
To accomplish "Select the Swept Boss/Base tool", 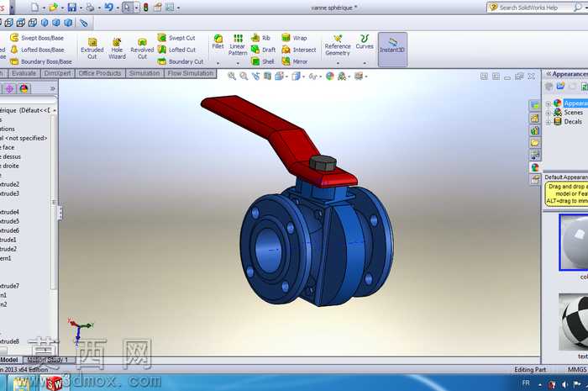I will tap(37, 38).
